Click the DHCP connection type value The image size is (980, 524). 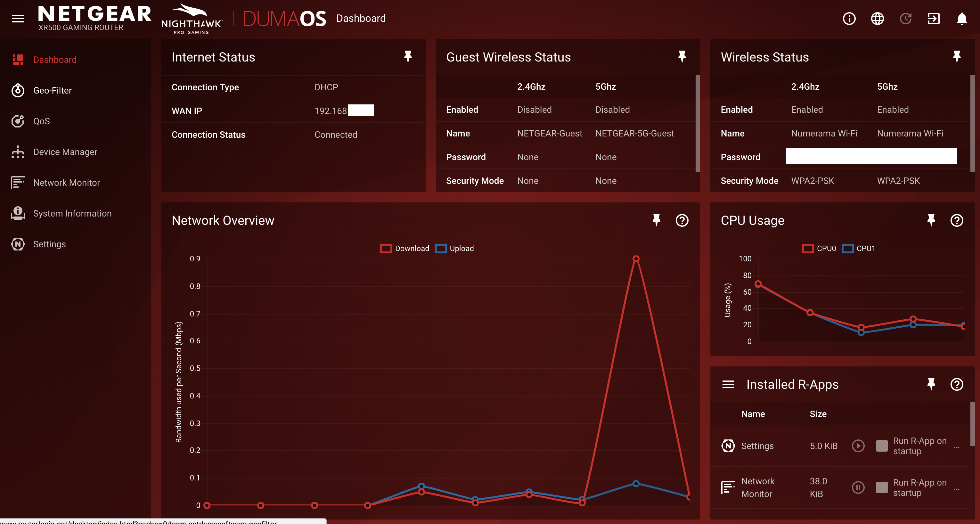click(326, 87)
